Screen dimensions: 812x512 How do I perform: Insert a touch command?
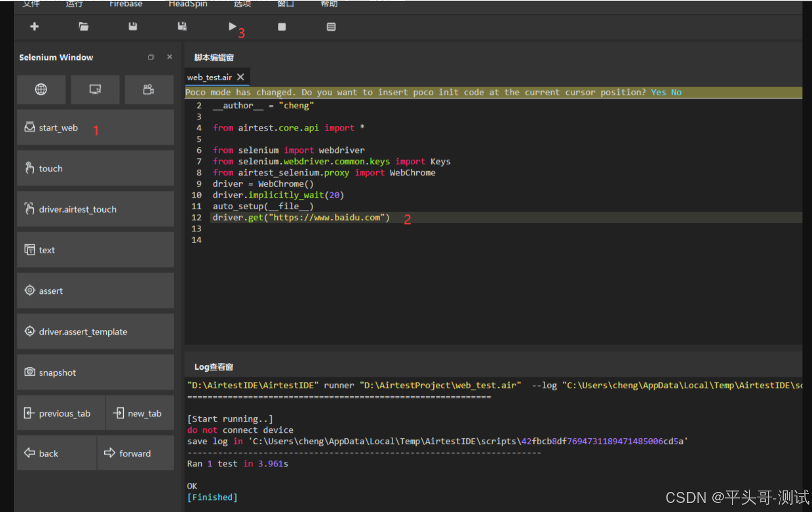tap(95, 168)
